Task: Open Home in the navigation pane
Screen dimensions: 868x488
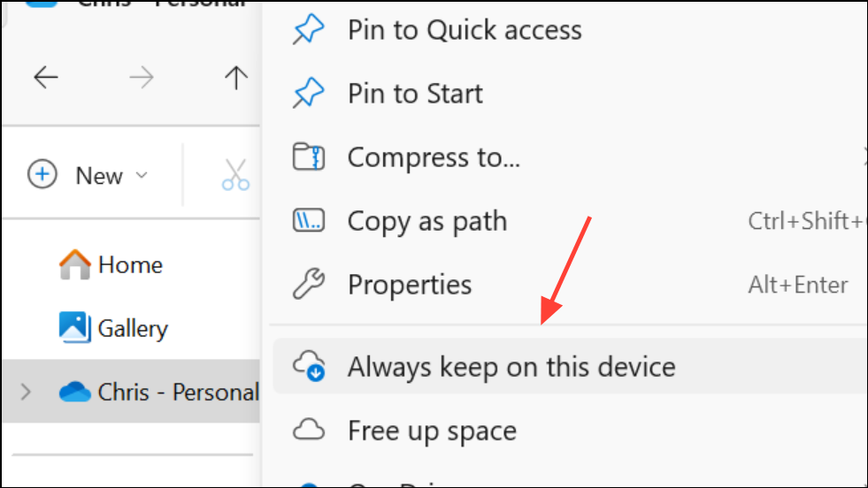Action: pos(111,265)
